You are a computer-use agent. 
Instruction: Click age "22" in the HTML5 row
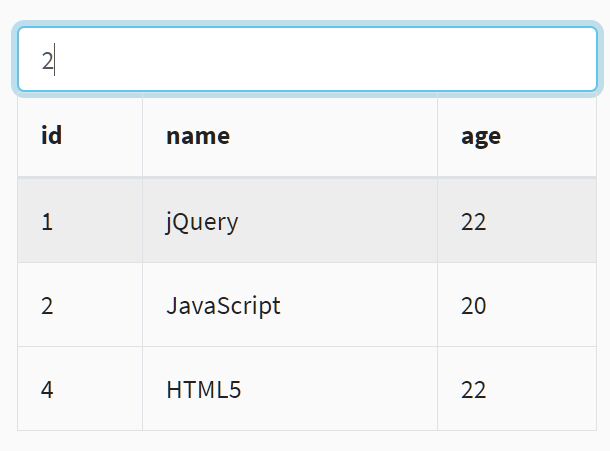474,389
